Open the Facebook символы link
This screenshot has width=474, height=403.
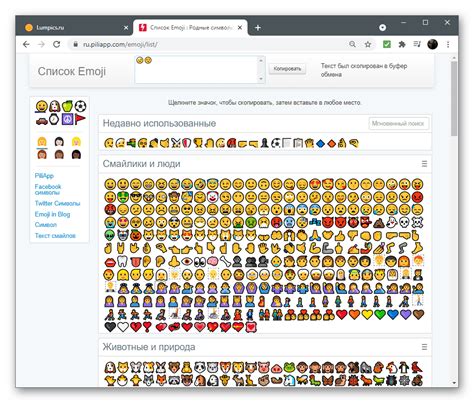tap(48, 189)
